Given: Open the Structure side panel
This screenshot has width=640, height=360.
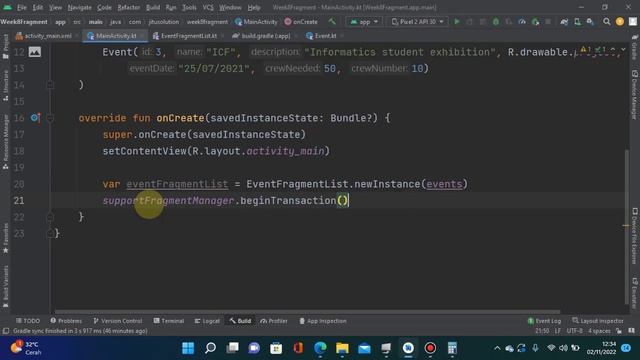Looking at the screenshot, I should point(6,85).
